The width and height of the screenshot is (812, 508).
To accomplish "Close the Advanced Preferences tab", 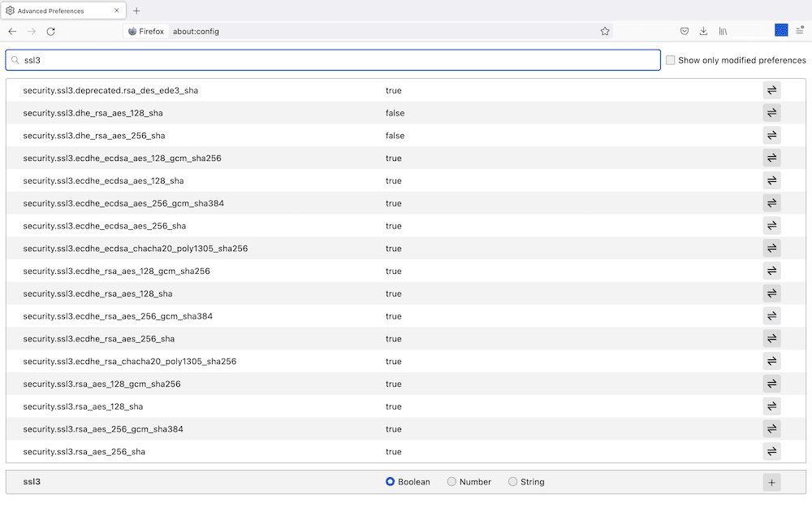I will click(117, 11).
